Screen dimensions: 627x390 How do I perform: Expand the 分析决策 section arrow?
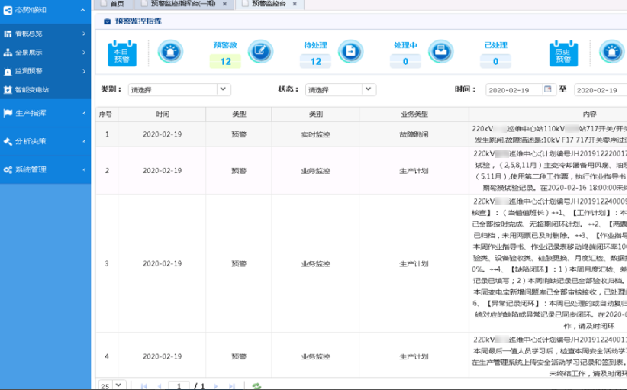point(84,141)
